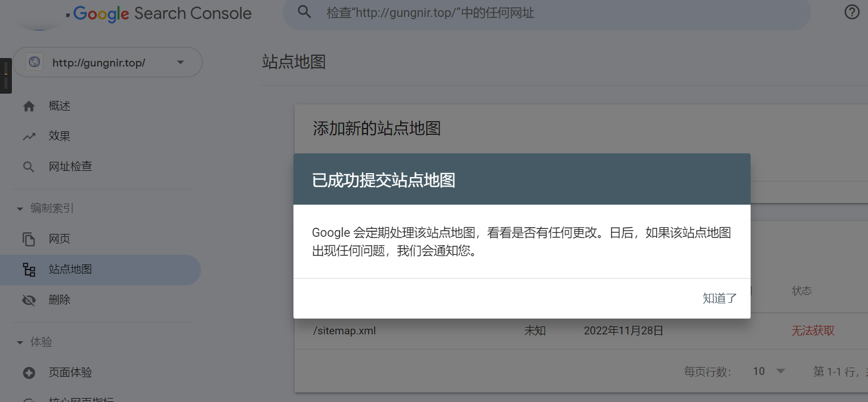This screenshot has width=868, height=402.
Task: Click the /sitemap.xml table row entry
Action: tap(344, 331)
